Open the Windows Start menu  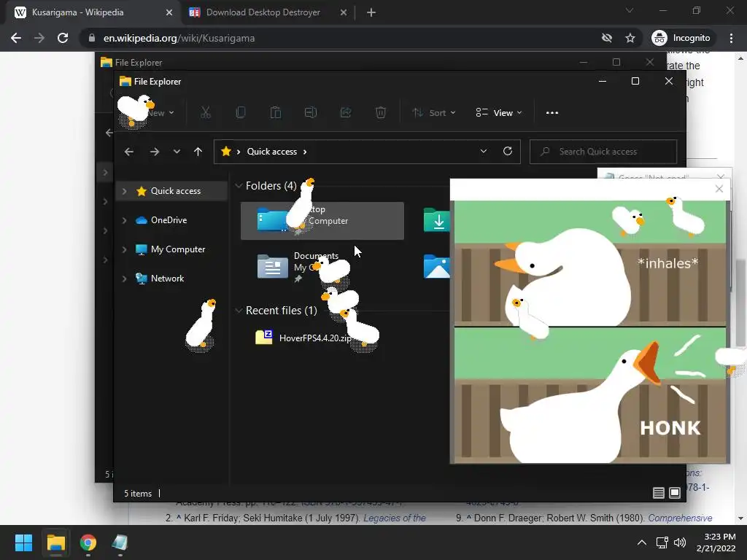click(23, 542)
